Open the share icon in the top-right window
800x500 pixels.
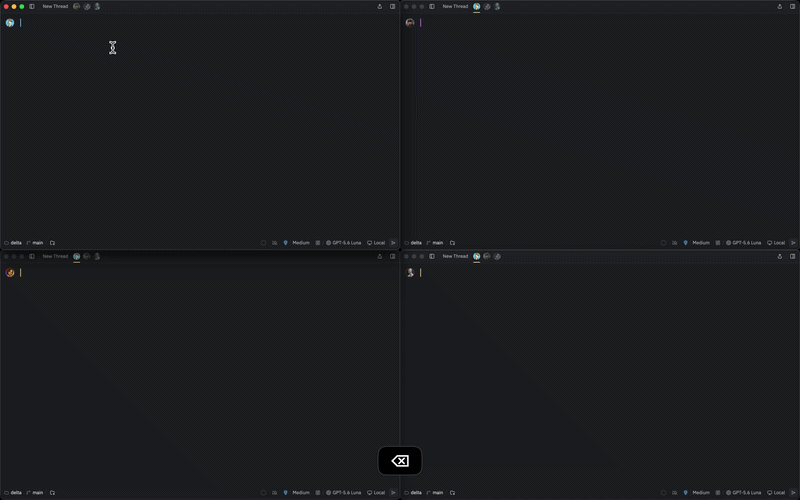[x=780, y=7]
